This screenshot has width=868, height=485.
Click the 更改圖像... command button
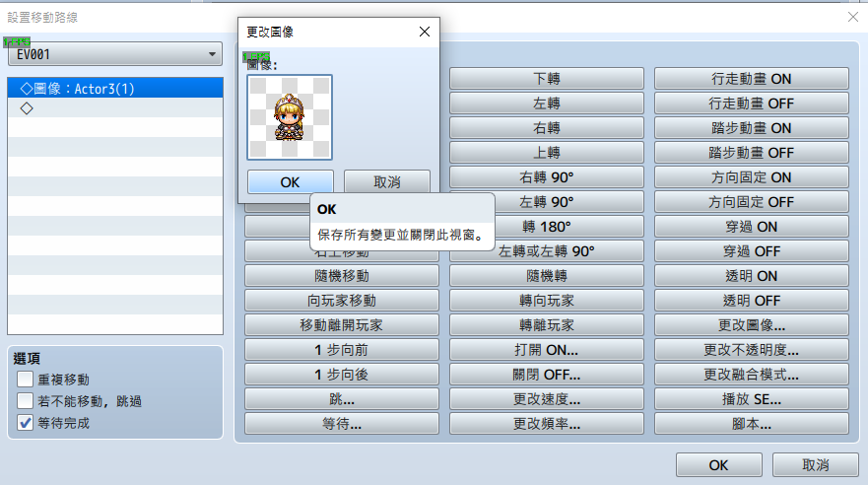tap(751, 325)
